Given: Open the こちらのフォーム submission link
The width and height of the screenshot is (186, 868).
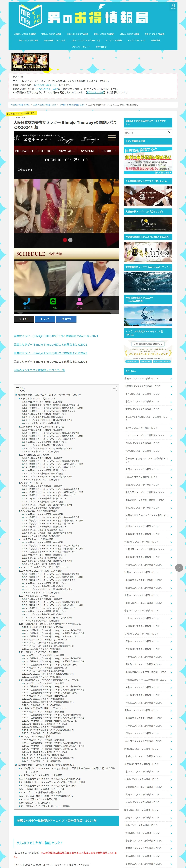Looking at the screenshot, I should [x=47, y=89].
